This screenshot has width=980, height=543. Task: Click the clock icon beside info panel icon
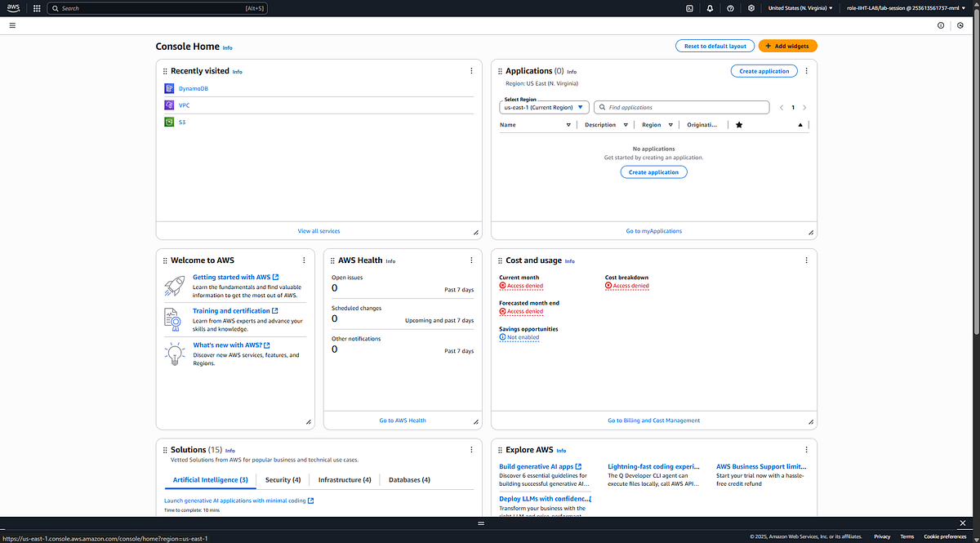[x=960, y=25]
